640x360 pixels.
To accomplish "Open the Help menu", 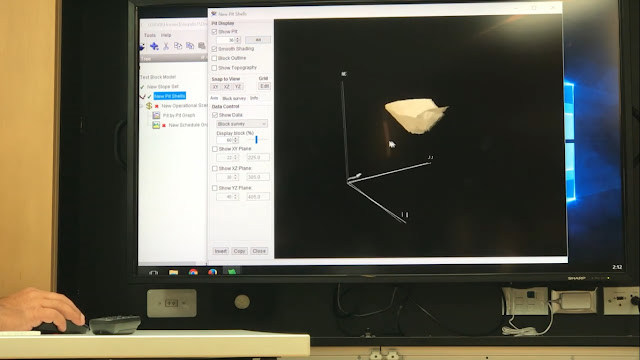I will click(166, 35).
